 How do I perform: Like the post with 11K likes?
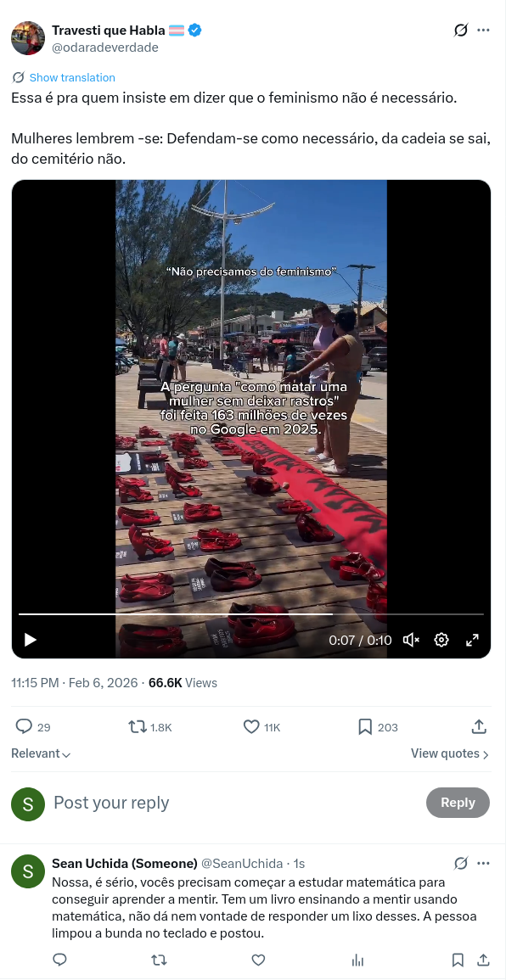pos(250,727)
